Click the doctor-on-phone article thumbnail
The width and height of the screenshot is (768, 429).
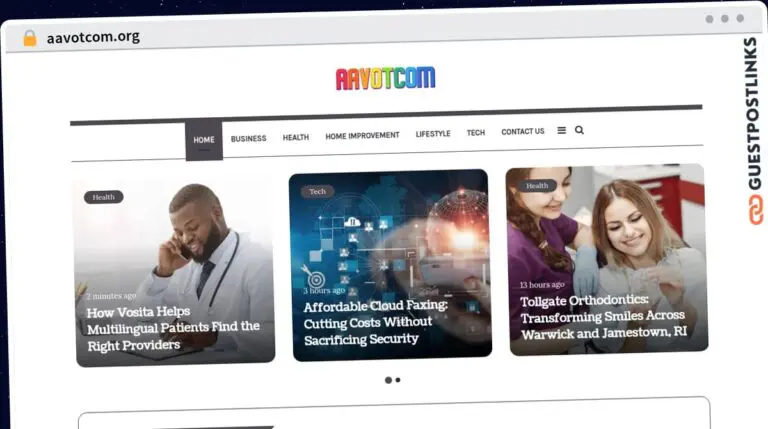coord(175,270)
